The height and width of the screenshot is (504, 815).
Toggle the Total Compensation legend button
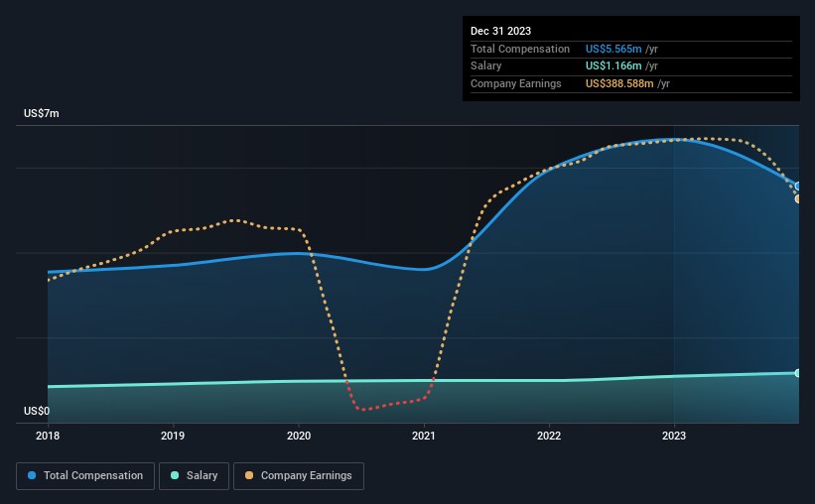point(85,476)
